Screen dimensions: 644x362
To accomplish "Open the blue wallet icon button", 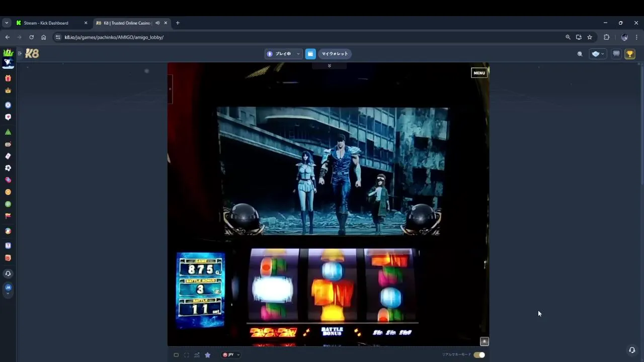I will pyautogui.click(x=310, y=54).
